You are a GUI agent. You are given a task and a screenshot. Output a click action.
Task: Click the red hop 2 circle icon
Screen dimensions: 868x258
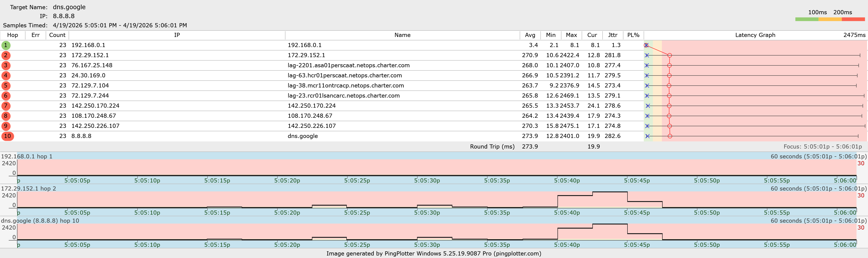point(6,55)
